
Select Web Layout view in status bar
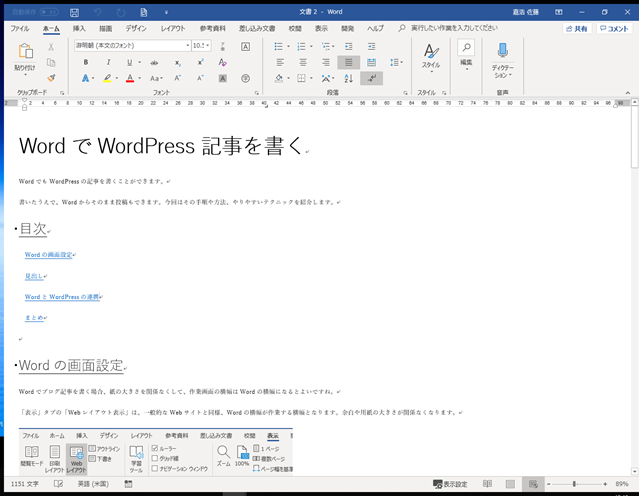533,484
